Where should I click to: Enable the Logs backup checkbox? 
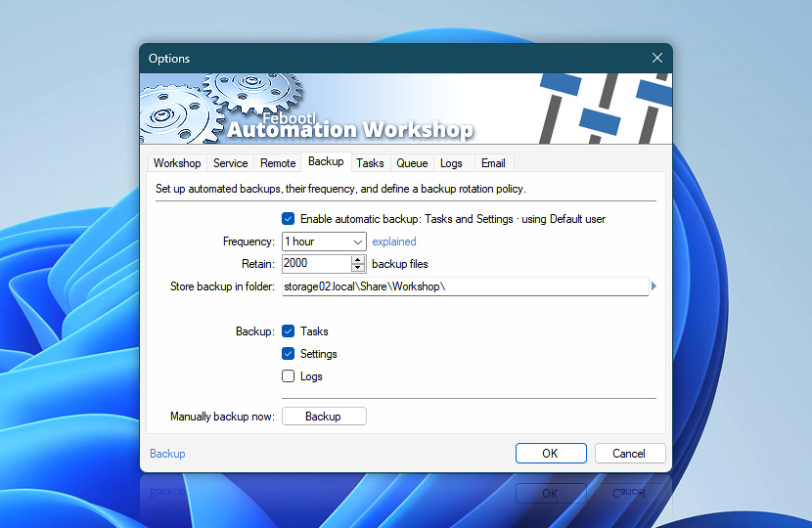coord(288,376)
